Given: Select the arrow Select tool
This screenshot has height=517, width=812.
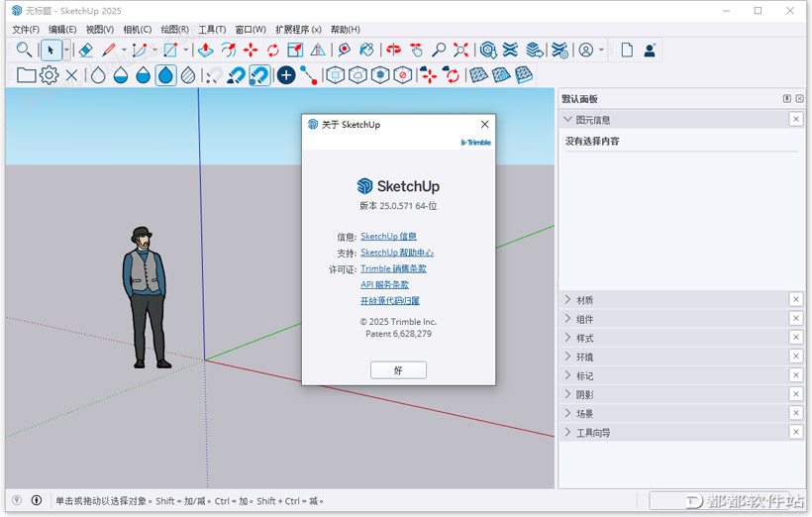Looking at the screenshot, I should [51, 51].
